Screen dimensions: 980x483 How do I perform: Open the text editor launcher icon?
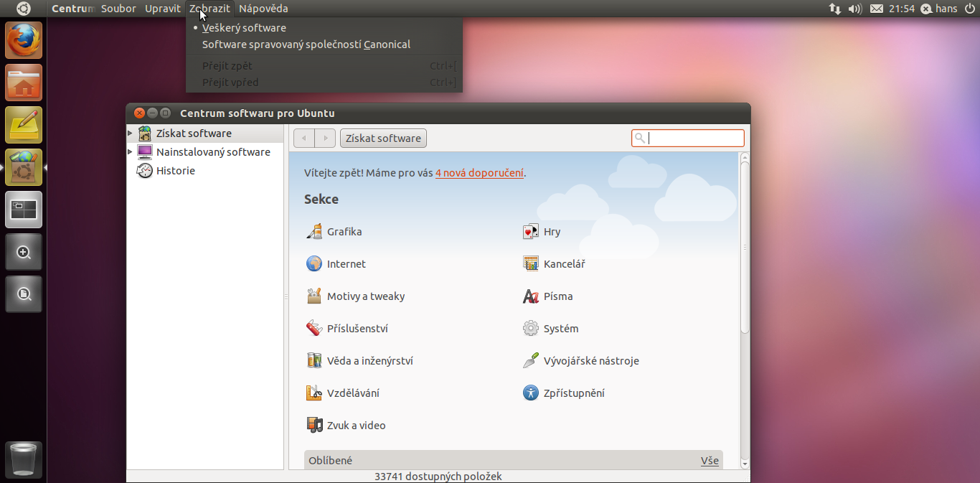tap(24, 125)
